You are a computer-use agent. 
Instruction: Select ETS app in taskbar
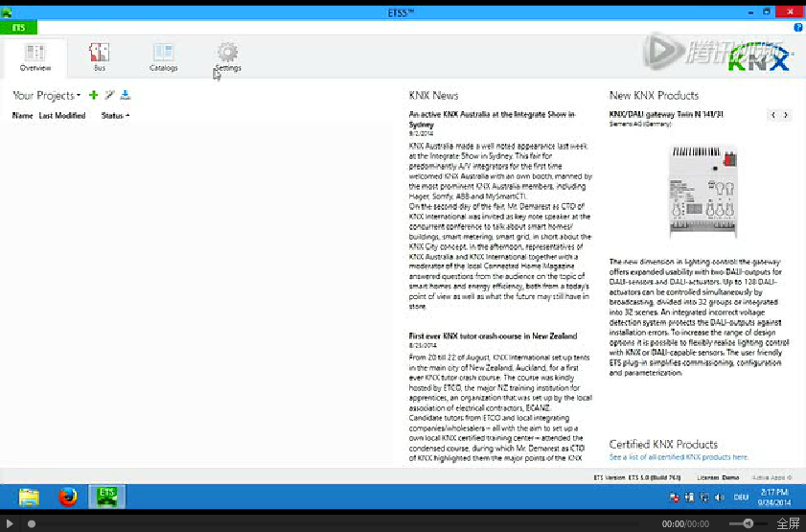pyautogui.click(x=107, y=497)
